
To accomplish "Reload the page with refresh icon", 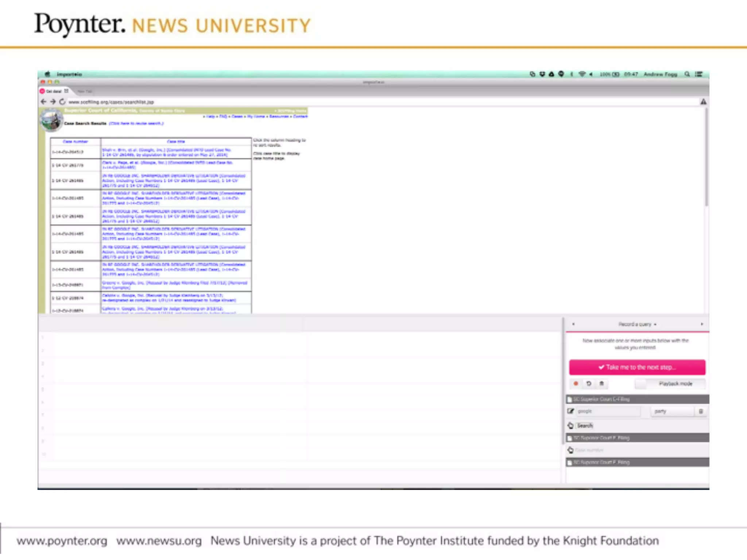I will [x=62, y=102].
